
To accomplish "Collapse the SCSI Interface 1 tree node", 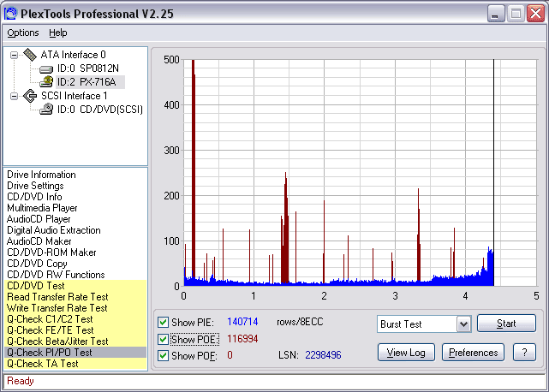I will (14, 96).
